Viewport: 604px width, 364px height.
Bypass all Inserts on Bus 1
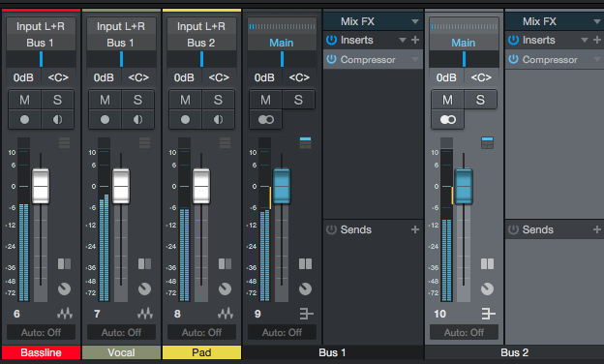(331, 40)
